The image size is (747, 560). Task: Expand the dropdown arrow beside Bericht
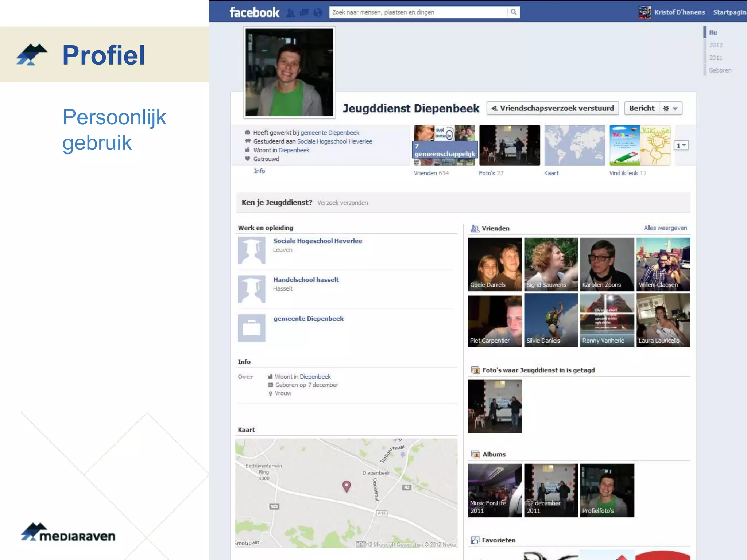tap(675, 109)
